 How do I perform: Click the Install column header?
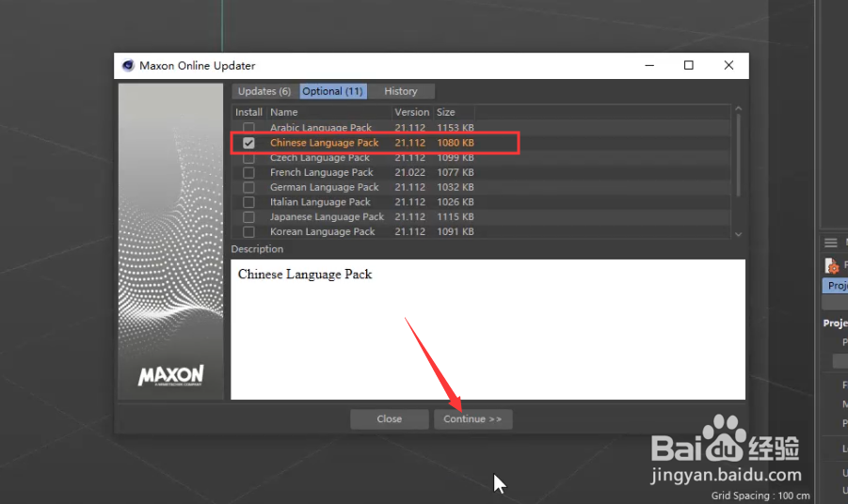(248, 112)
